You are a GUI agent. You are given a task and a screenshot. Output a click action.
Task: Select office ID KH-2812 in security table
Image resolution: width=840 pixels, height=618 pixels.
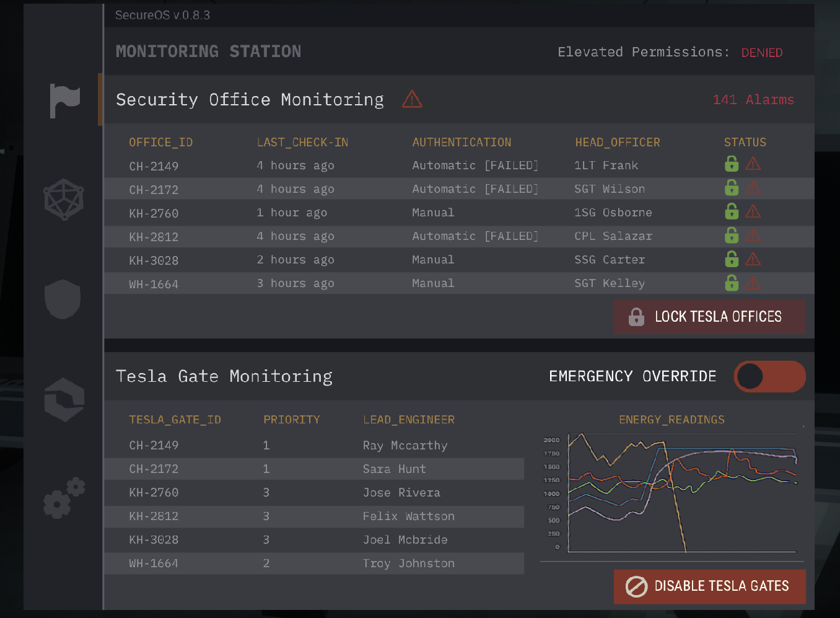point(154,237)
